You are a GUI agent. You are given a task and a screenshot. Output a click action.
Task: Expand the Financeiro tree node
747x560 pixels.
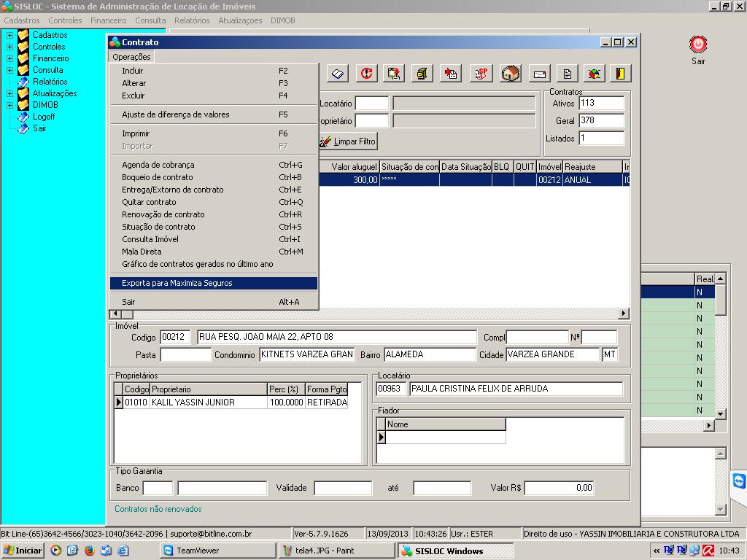click(9, 58)
